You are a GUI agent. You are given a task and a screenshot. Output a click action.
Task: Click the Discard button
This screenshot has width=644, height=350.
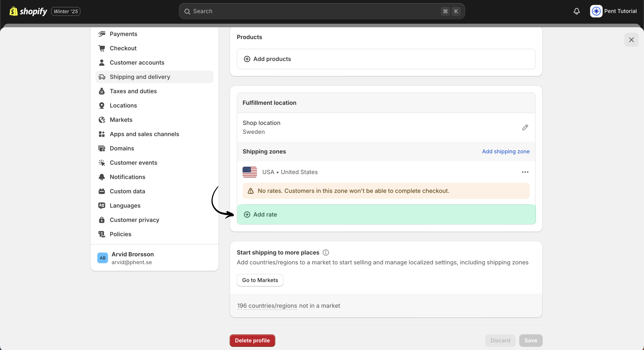(500, 341)
